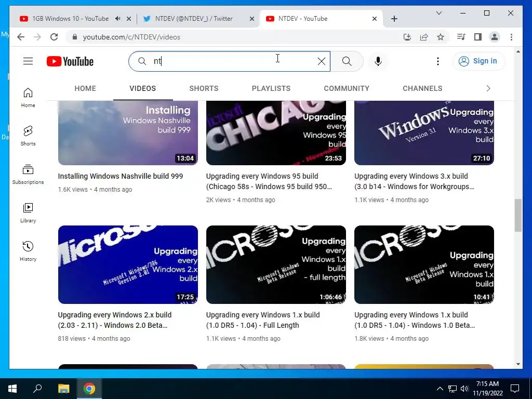
Task: Go forward in browser history
Action: coord(37,37)
